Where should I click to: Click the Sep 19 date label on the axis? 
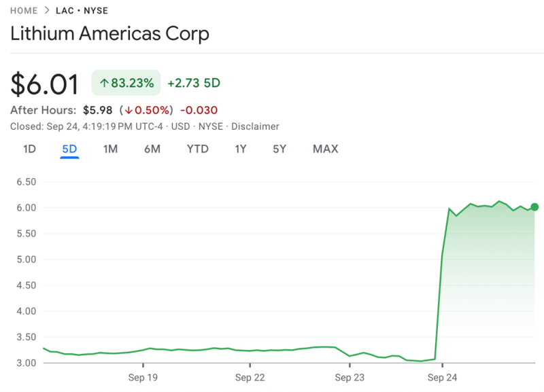(143, 376)
